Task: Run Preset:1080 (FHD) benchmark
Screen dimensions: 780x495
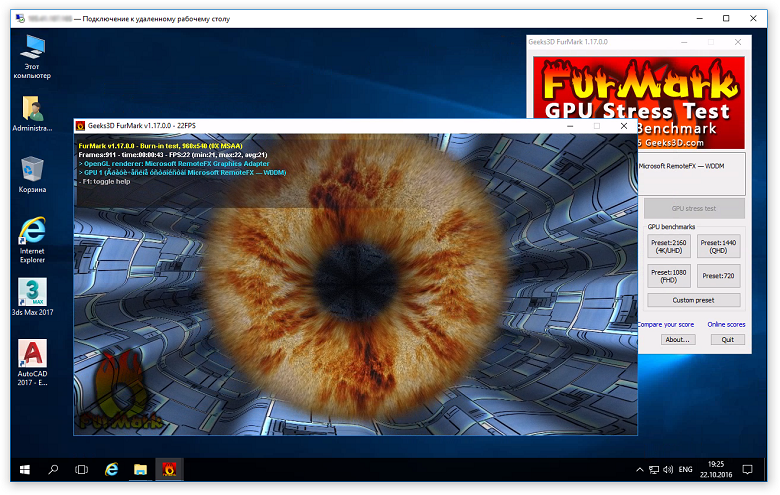Action: point(669,276)
